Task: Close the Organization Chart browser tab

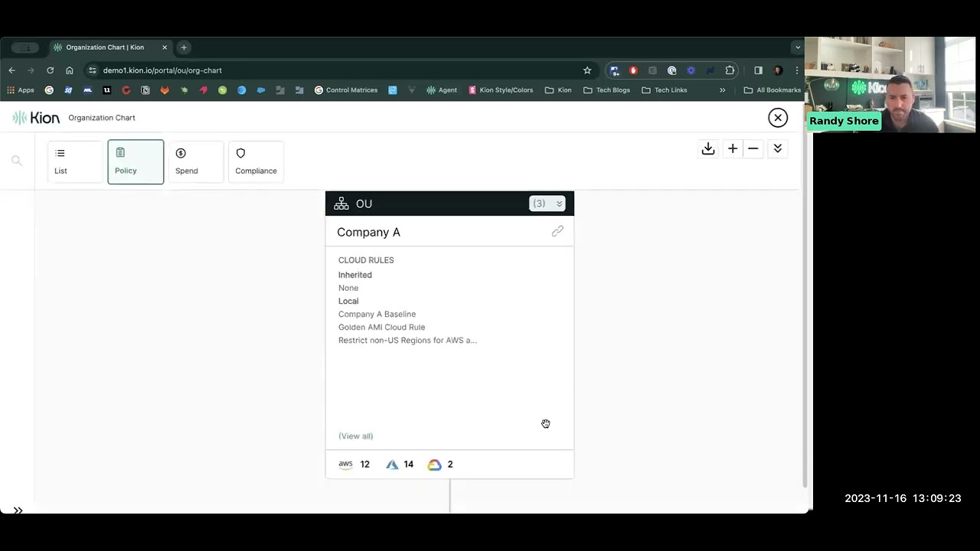Action: coord(164,47)
